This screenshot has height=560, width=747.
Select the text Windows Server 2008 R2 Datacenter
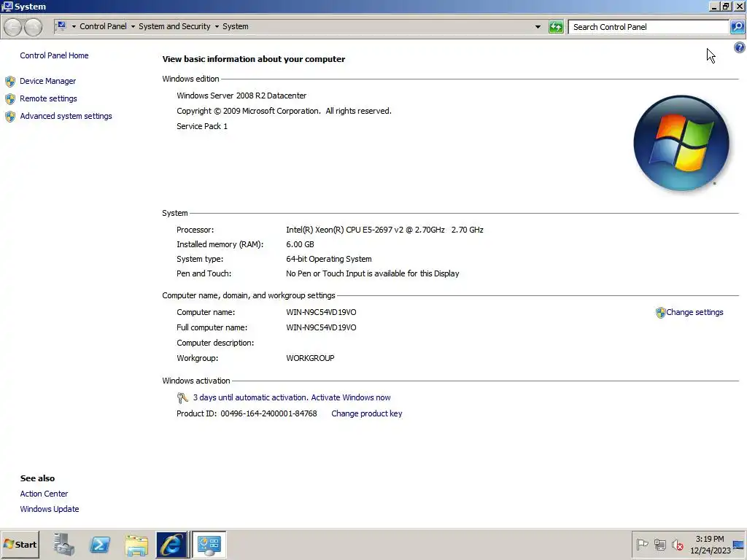click(x=241, y=96)
